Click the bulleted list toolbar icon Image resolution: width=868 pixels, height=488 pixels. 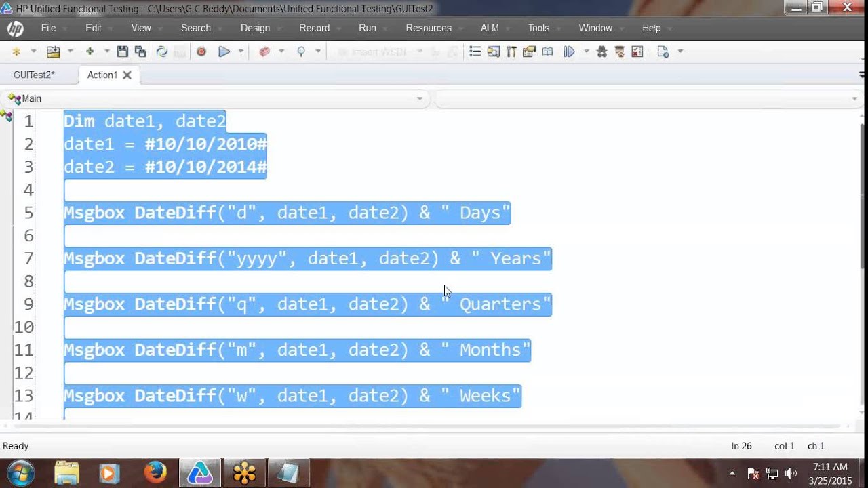point(475,52)
